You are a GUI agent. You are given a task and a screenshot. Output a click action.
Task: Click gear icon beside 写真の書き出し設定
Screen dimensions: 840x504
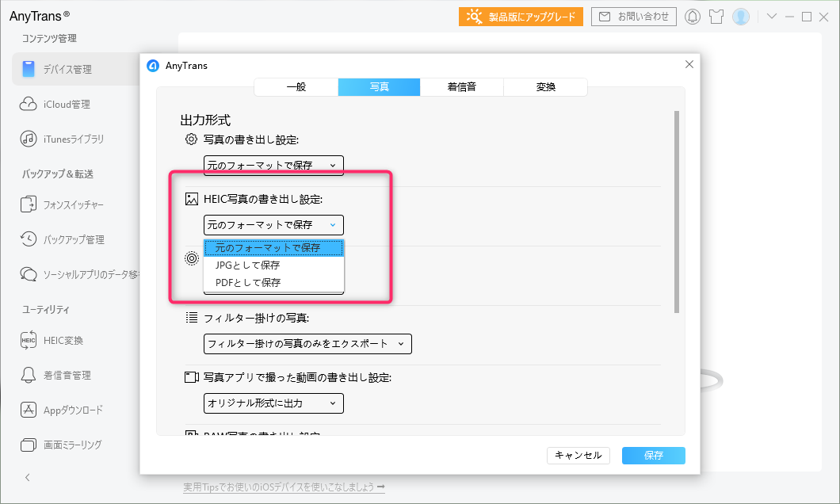point(191,139)
